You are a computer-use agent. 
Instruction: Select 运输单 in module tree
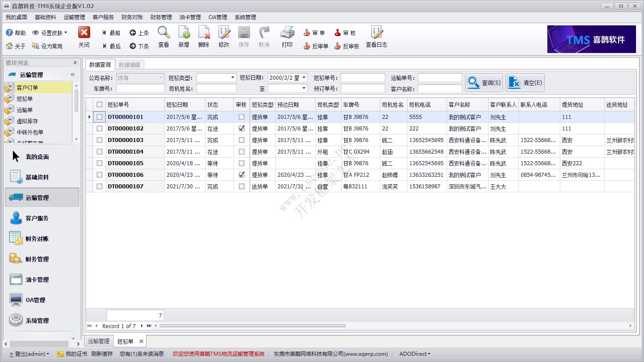tap(24, 110)
